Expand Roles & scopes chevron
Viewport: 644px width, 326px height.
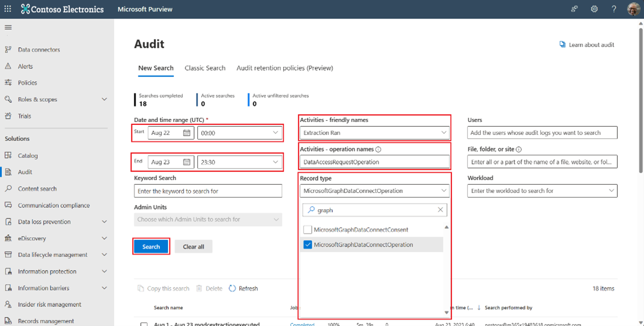click(x=104, y=99)
